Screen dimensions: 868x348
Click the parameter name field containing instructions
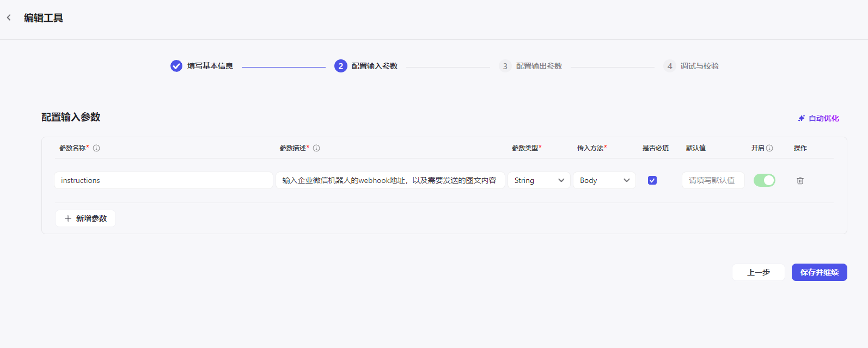[x=163, y=180]
